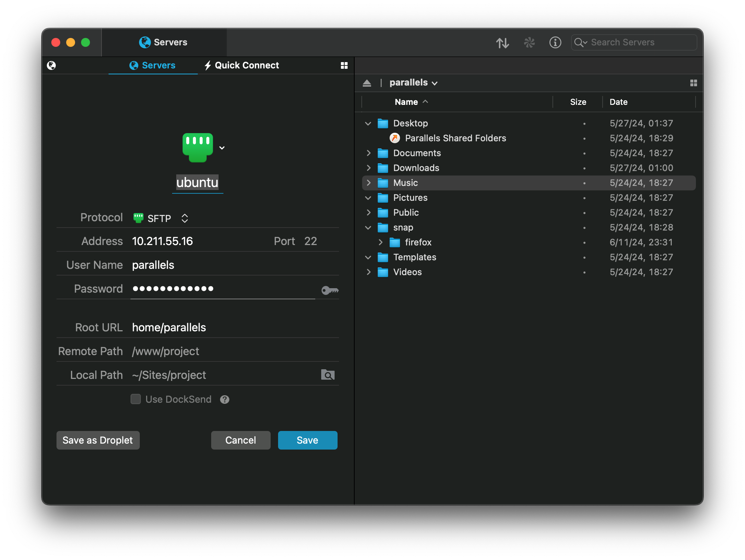Image resolution: width=745 pixels, height=560 pixels.
Task: Collapse the Desktop folder
Action: tap(368, 123)
